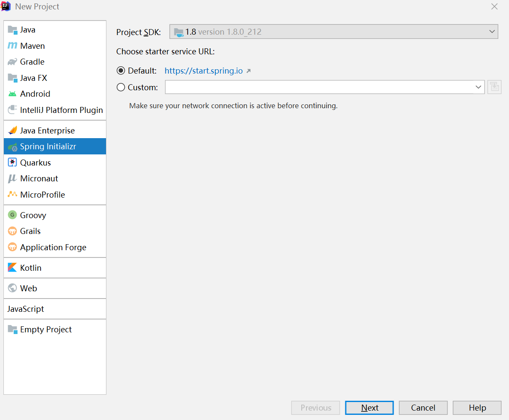Click the Java FX folder icon
Screen dimensions: 509x420
[12, 78]
